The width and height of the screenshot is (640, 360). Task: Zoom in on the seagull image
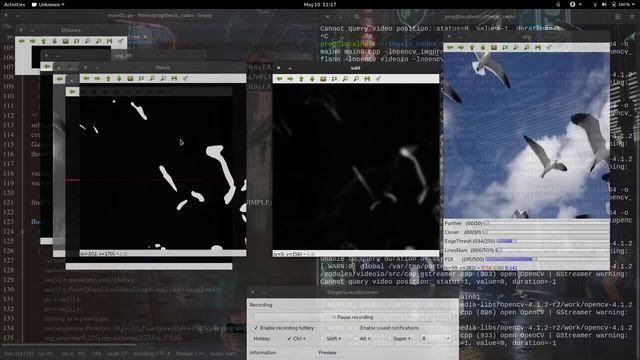click(x=516, y=47)
